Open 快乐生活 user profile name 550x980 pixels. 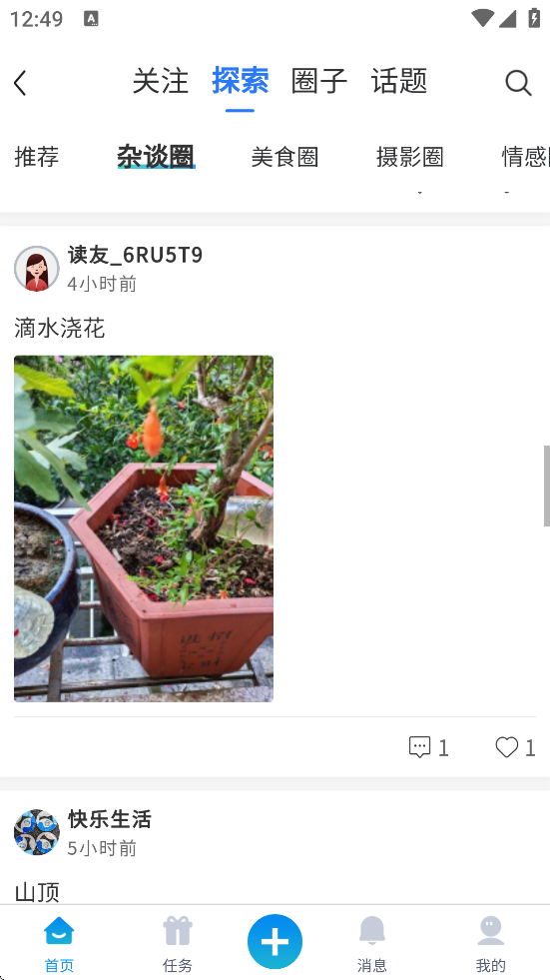tap(110, 819)
